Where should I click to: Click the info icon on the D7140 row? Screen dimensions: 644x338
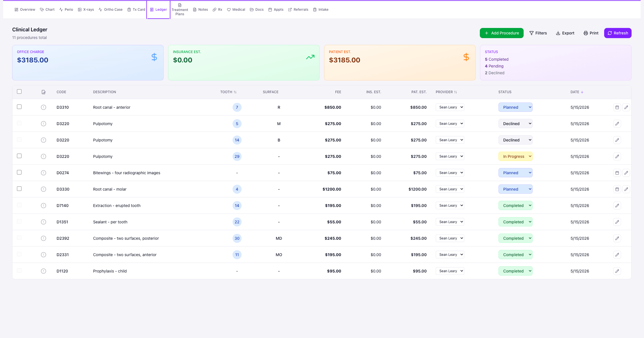coord(44,206)
